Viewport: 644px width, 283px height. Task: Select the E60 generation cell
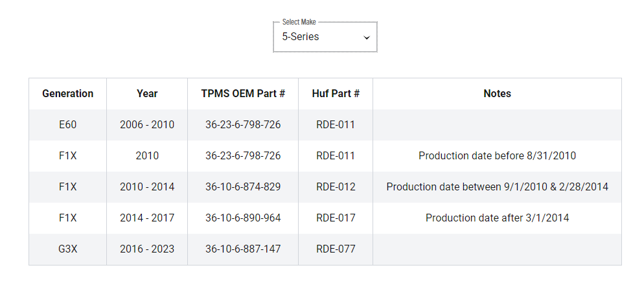tap(68, 125)
